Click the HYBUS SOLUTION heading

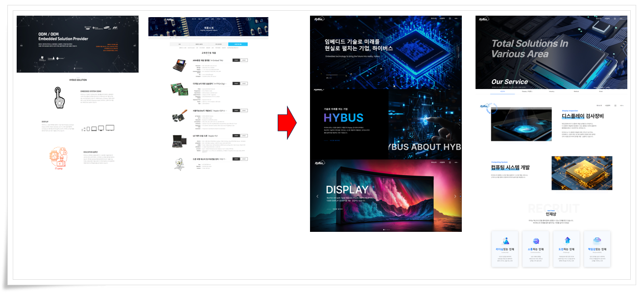(78, 80)
